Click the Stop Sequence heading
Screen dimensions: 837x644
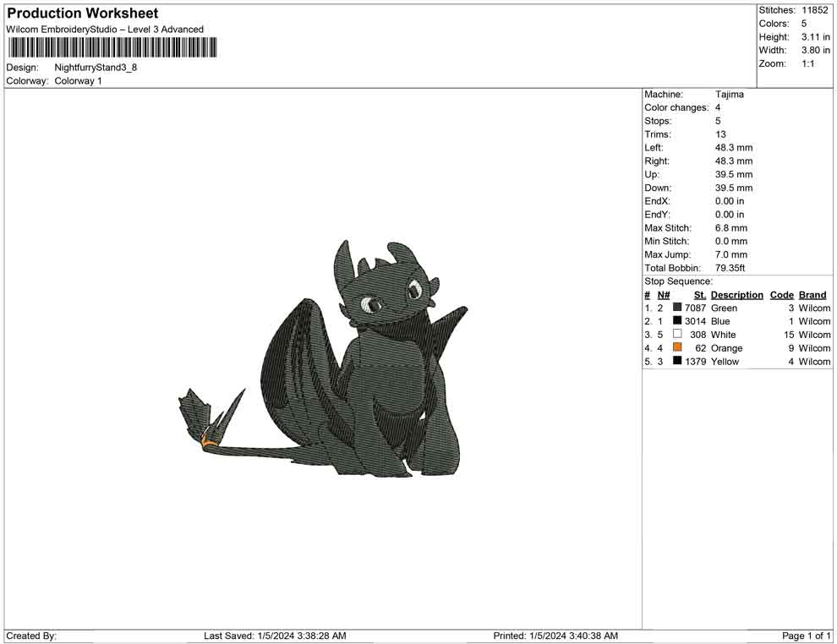pos(678,281)
